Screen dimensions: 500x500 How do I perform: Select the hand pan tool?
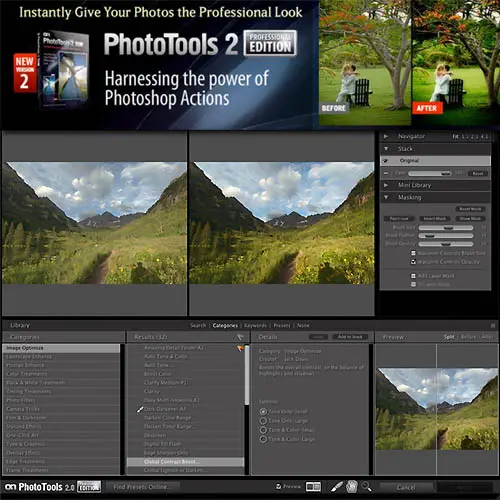coord(352,487)
